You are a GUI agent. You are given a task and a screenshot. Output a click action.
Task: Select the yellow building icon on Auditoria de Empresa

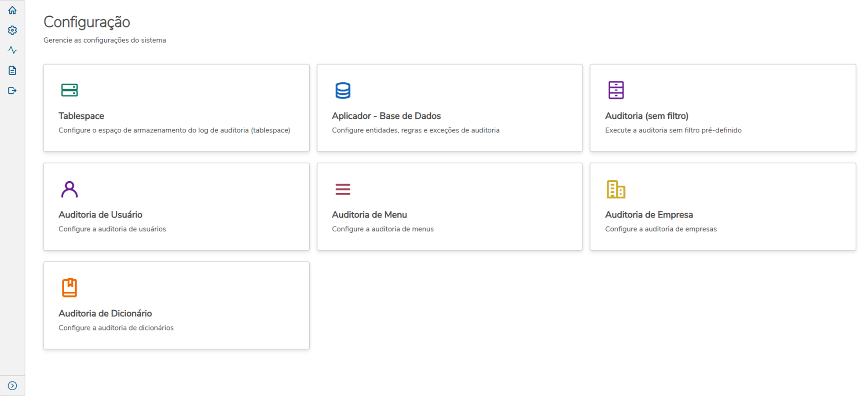click(616, 189)
